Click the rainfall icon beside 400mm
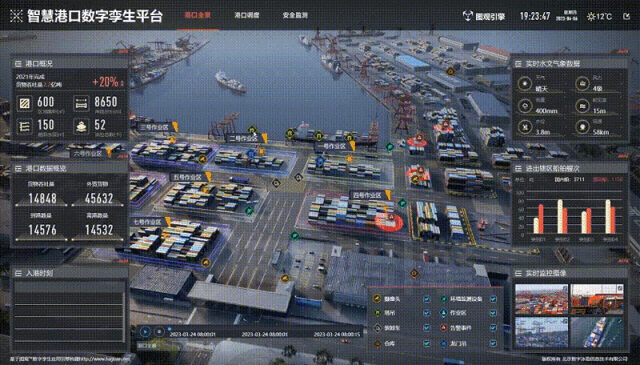640x365 pixels. pyautogui.click(x=524, y=106)
